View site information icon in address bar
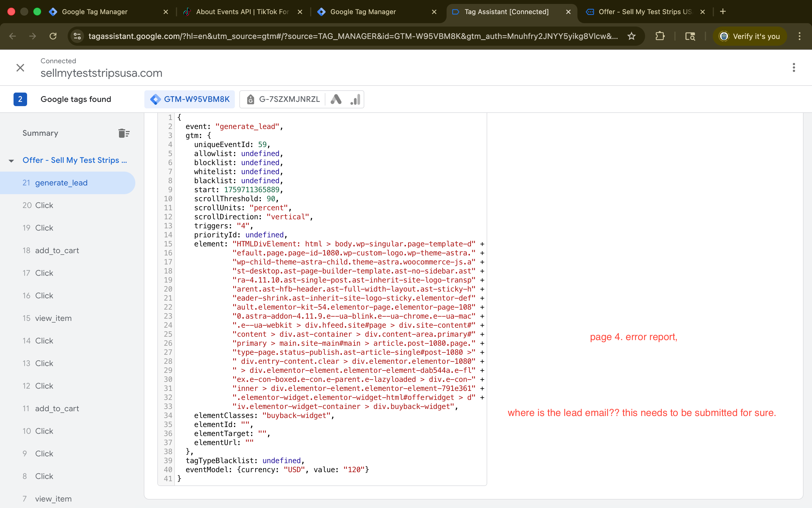Viewport: 812px width, 508px height. tap(77, 36)
